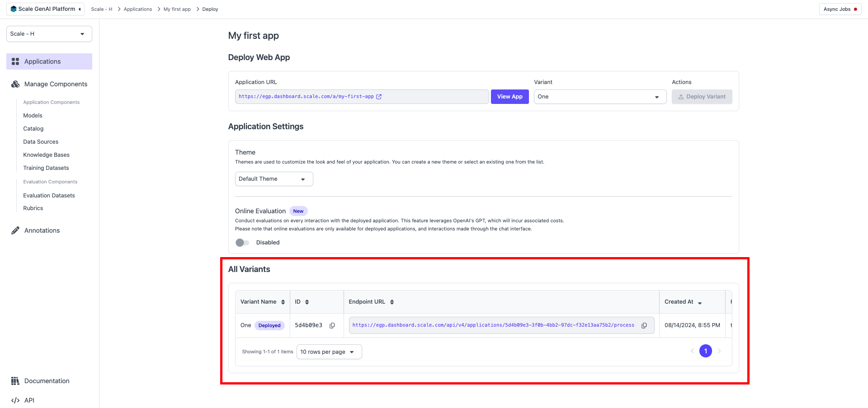Click the Scale GenAI Platform logo icon
The image size is (868, 408).
14,9
